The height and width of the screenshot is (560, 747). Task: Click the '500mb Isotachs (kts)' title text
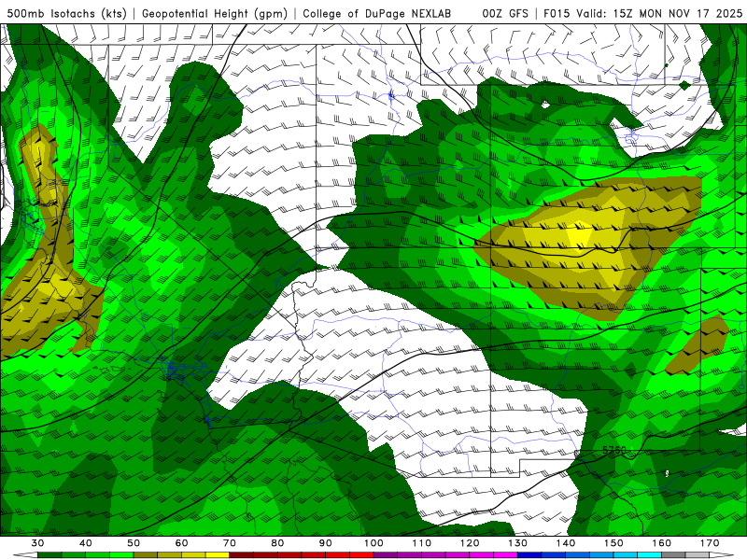tap(66, 14)
